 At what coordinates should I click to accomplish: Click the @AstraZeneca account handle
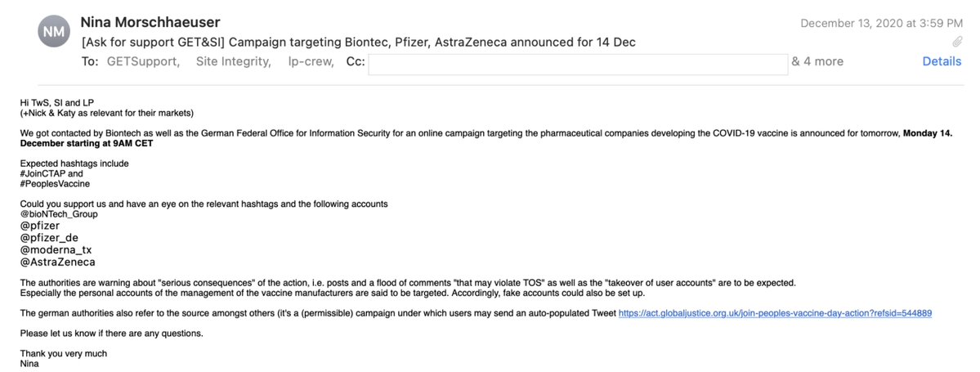pyautogui.click(x=58, y=262)
